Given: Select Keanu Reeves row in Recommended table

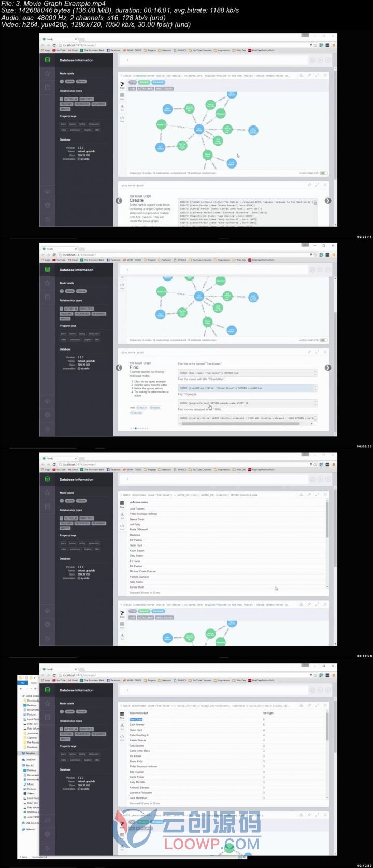Looking at the screenshot, I should (226, 740).
